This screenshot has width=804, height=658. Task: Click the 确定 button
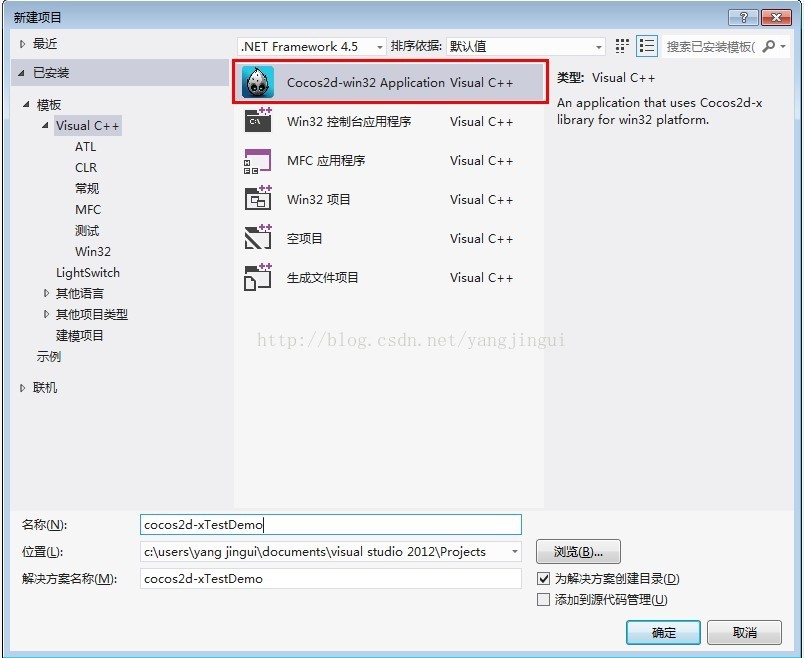(x=663, y=632)
